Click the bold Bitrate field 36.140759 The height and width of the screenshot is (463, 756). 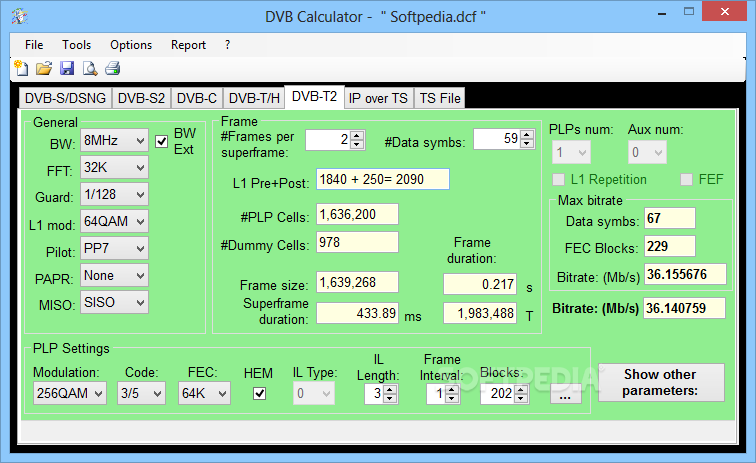684,308
